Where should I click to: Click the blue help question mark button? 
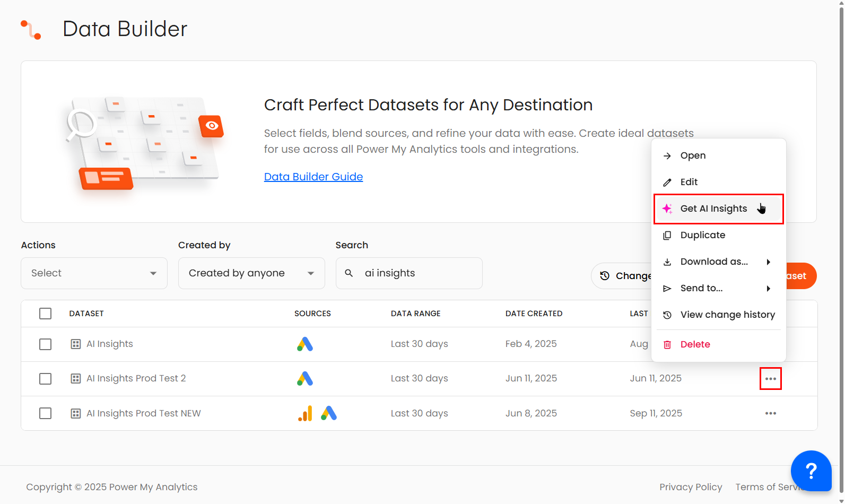click(x=811, y=471)
